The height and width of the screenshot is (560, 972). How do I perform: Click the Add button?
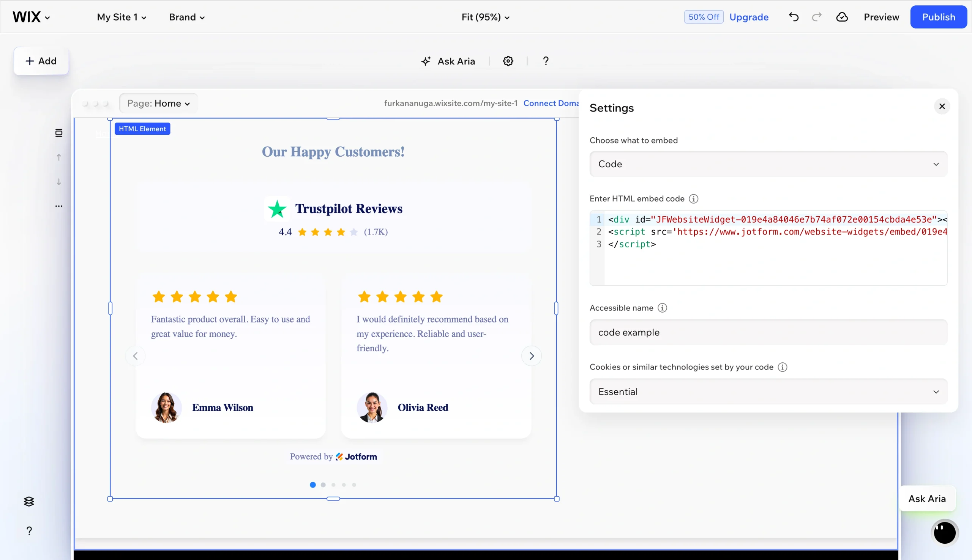pos(41,61)
